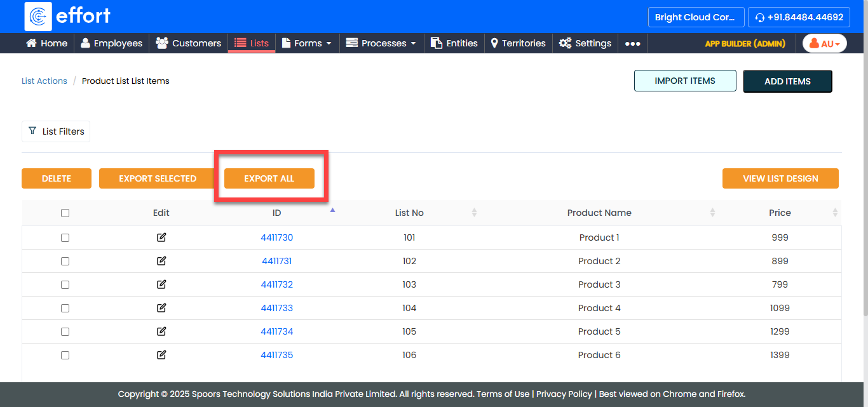This screenshot has width=868, height=407.
Task: Click the List Filters funnel button
Action: pos(56,131)
